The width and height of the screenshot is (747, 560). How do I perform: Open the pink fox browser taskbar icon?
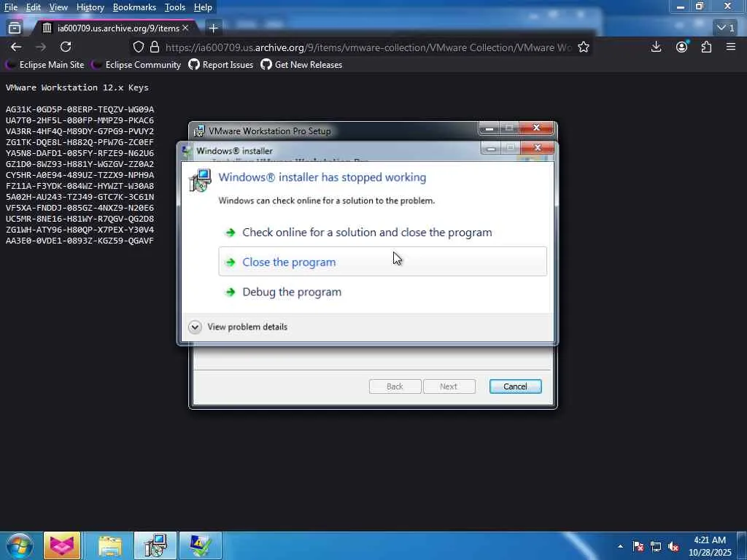point(62,545)
